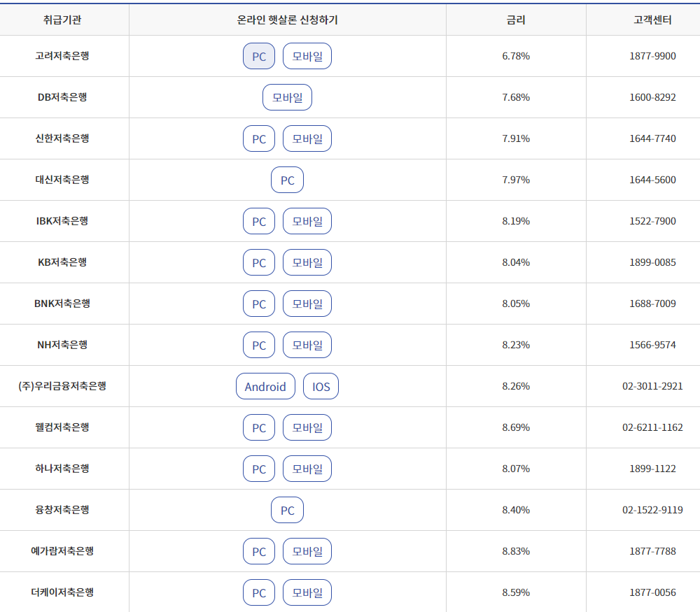Click phone number 1877-9900
This screenshot has width=700, height=612.
tap(652, 56)
